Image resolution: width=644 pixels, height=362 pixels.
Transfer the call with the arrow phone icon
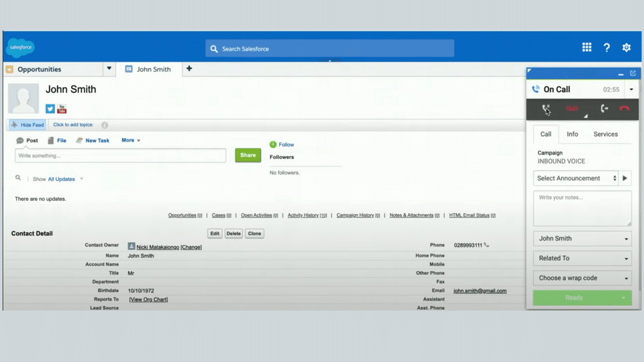(604, 109)
